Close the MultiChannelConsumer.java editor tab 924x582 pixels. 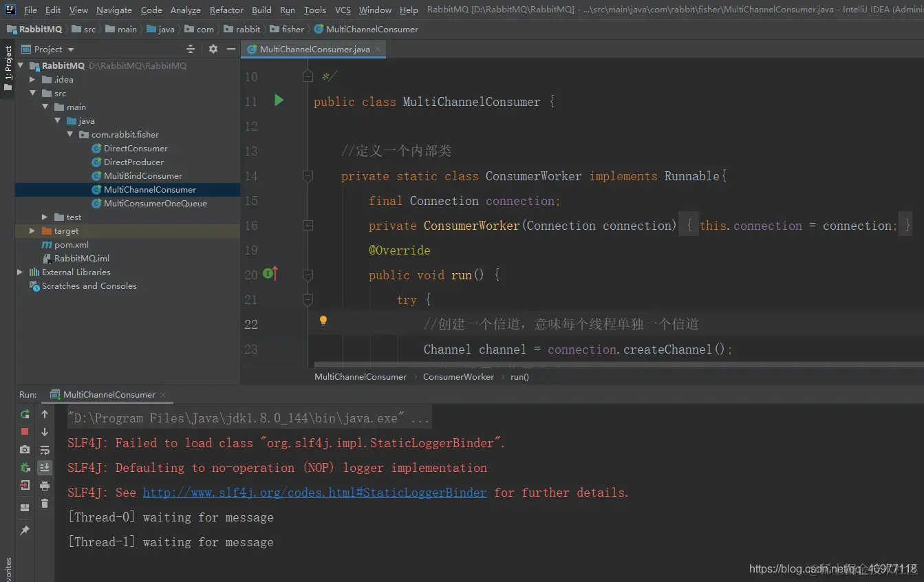(377, 50)
